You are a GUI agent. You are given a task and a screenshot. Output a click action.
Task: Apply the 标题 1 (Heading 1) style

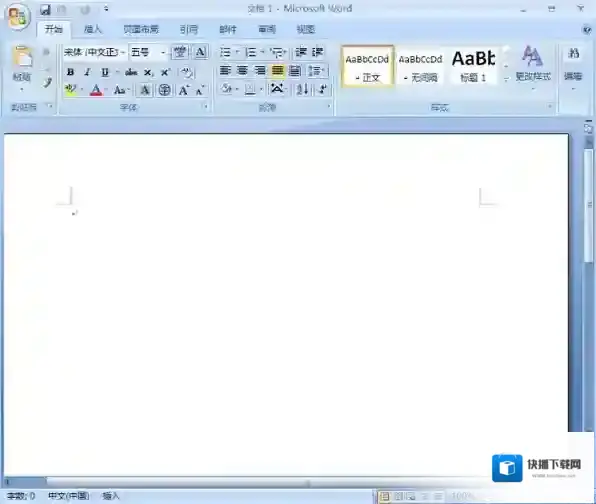tap(474, 67)
